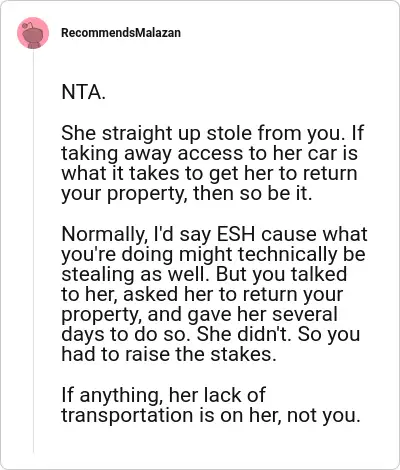Collapse comment using the vertical thread line
This screenshot has height=470, width=400.
click(33, 251)
